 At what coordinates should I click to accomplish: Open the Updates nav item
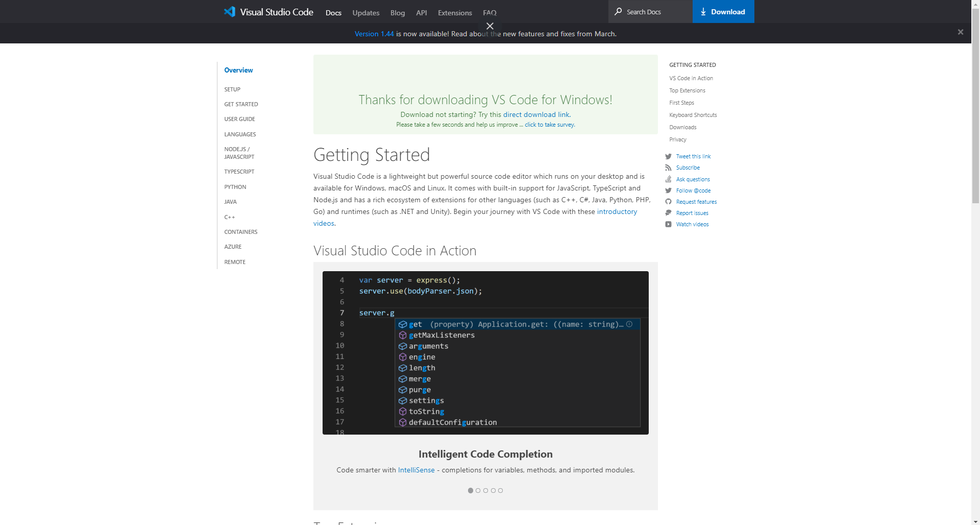point(366,13)
